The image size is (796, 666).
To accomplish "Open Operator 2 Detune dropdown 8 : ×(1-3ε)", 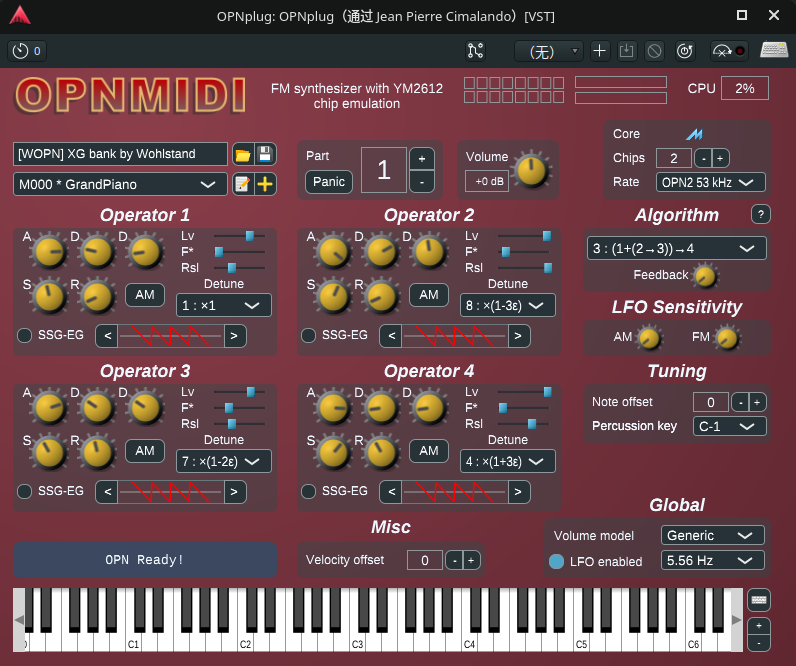I will coord(508,306).
